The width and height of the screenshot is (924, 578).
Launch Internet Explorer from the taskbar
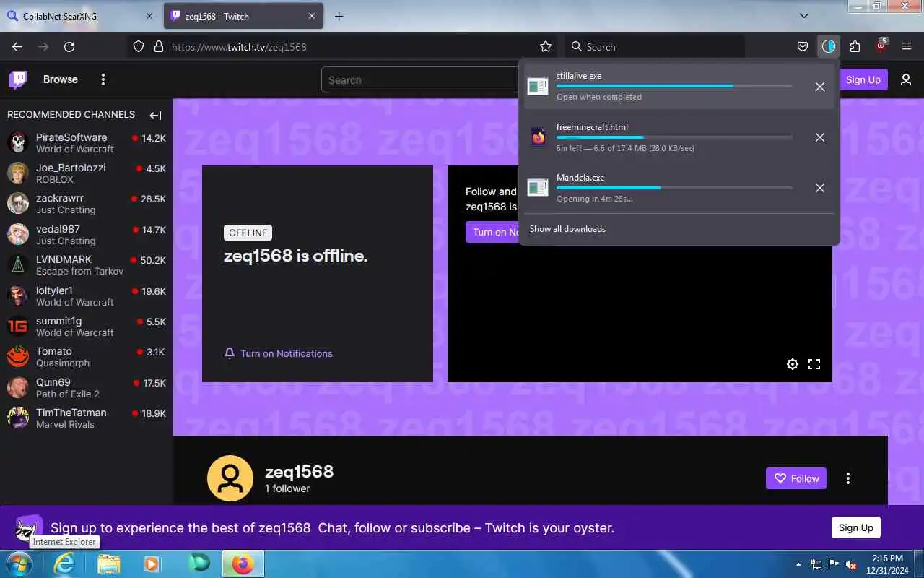click(64, 564)
